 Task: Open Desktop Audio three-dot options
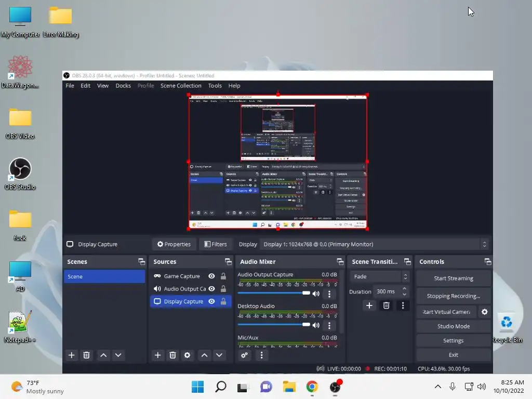point(329,325)
